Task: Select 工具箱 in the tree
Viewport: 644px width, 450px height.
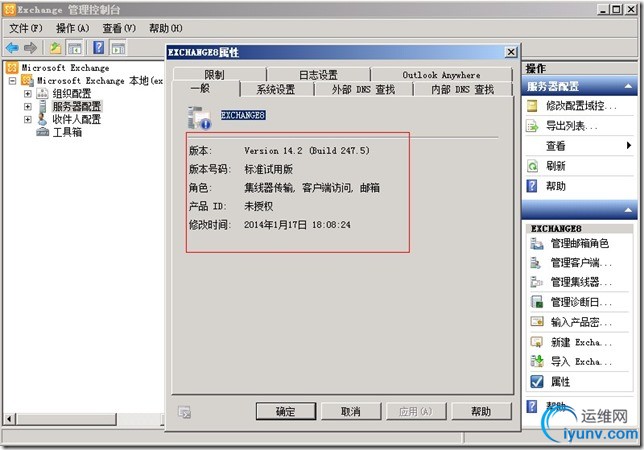Action: coord(67,132)
